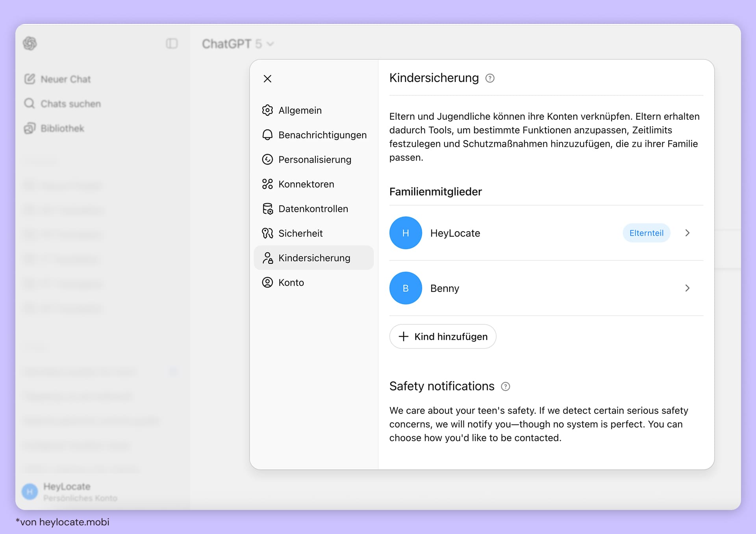Click the profile icon for Konto

point(267,282)
